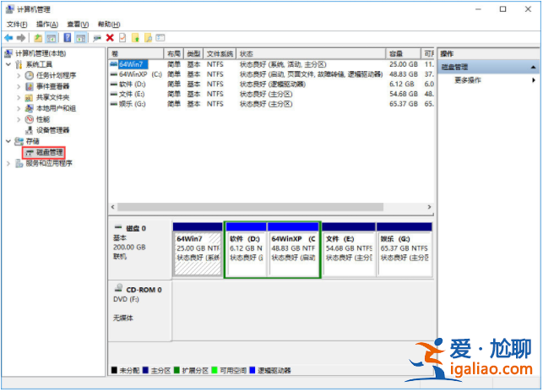The height and width of the screenshot is (392, 543).
Task: Expand the 服务和应用程序 node
Action: click(x=8, y=164)
